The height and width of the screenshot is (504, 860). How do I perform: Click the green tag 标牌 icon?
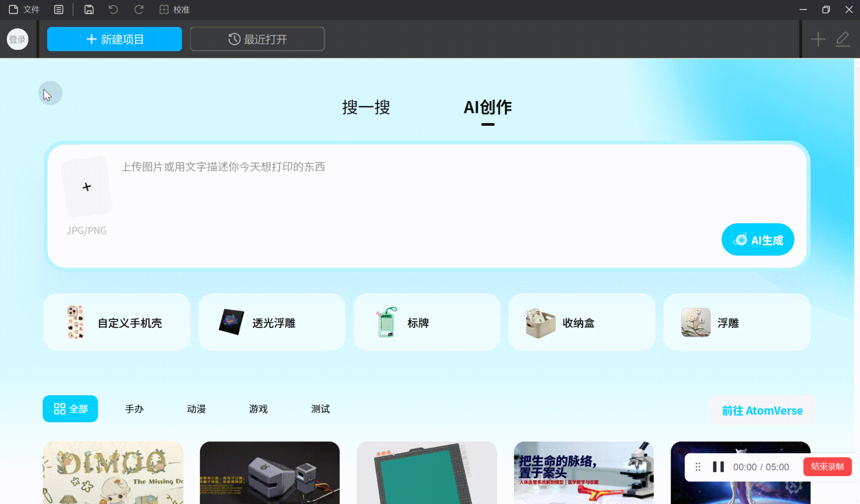point(386,322)
